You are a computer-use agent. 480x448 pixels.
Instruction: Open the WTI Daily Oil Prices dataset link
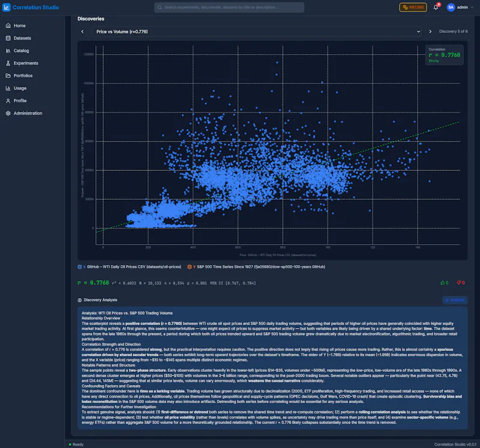[x=134, y=267]
